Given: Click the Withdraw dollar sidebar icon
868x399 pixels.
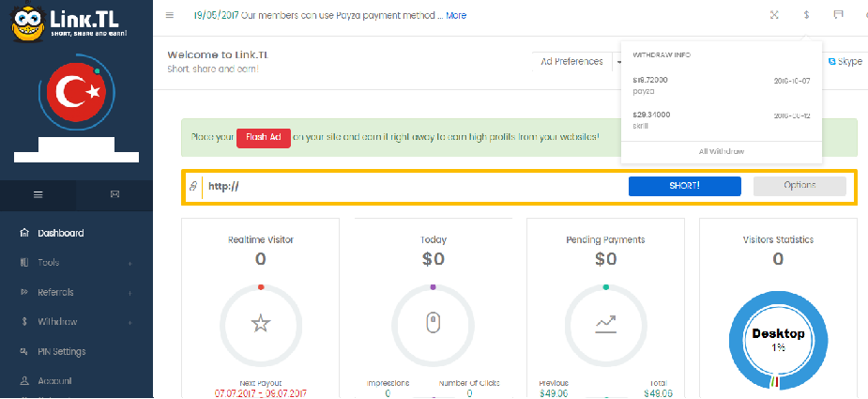Looking at the screenshot, I should 23,322.
